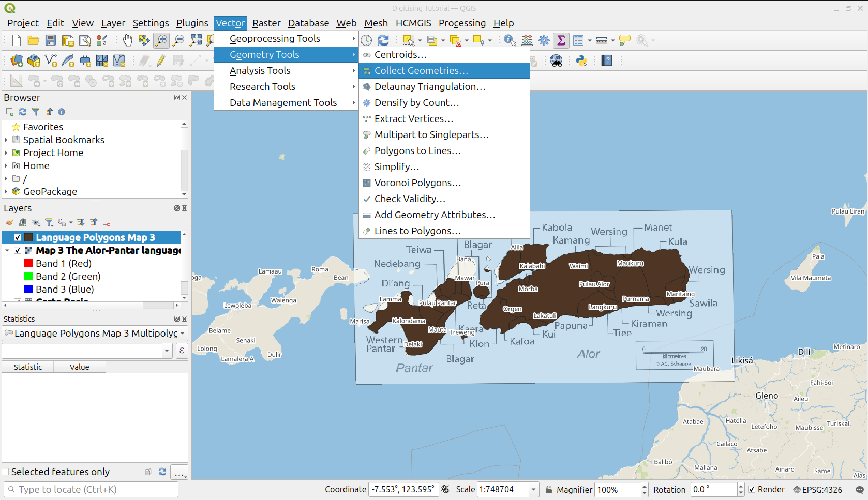Image resolution: width=868 pixels, height=500 pixels.
Task: Choose Delaunay Triangulation from Geometry Tools
Action: click(x=429, y=86)
